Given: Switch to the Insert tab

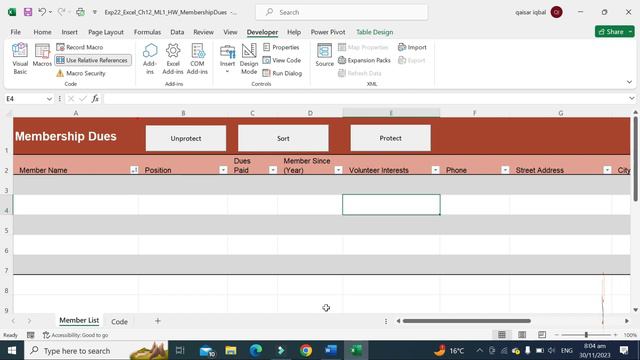Looking at the screenshot, I should tap(69, 32).
